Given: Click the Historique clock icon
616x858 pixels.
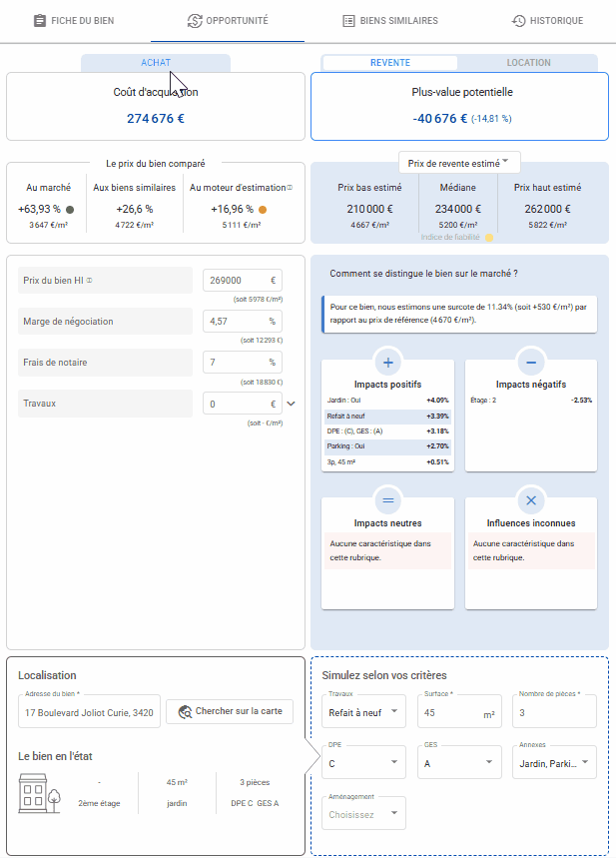Looking at the screenshot, I should tap(518, 21).
